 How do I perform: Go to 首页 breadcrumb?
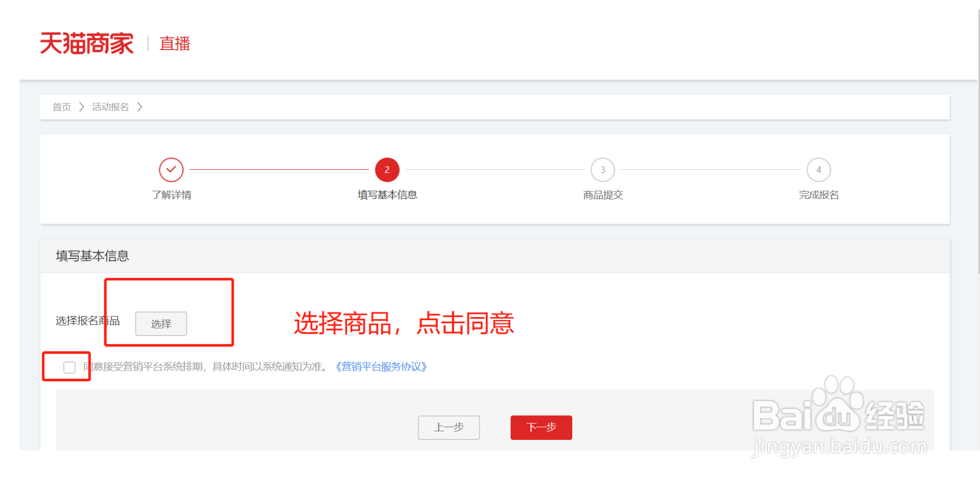[x=62, y=107]
